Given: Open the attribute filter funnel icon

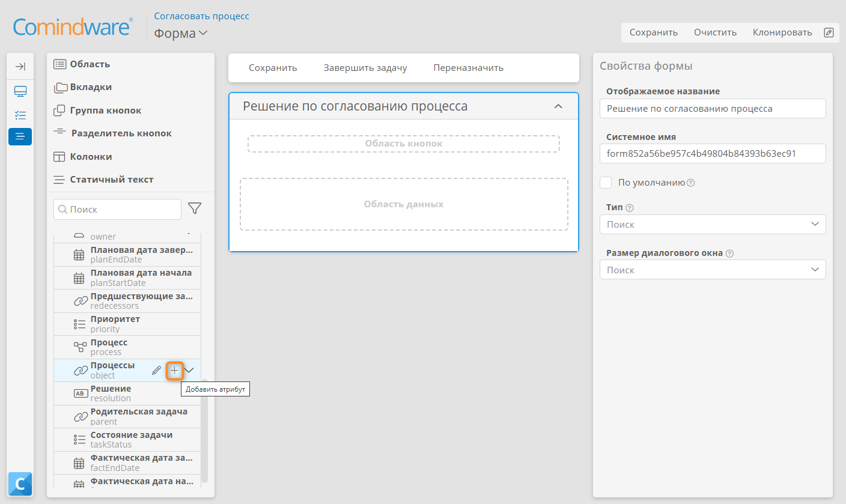Looking at the screenshot, I should pos(195,208).
